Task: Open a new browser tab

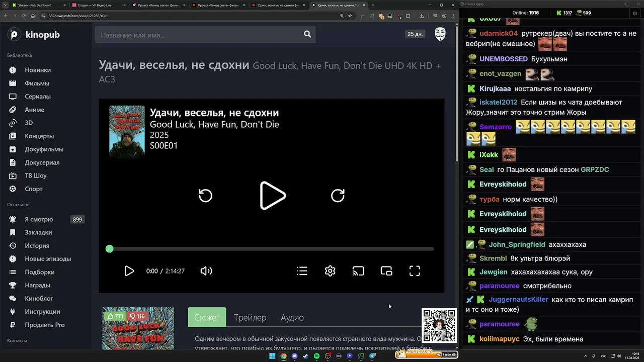Action: (373, 5)
